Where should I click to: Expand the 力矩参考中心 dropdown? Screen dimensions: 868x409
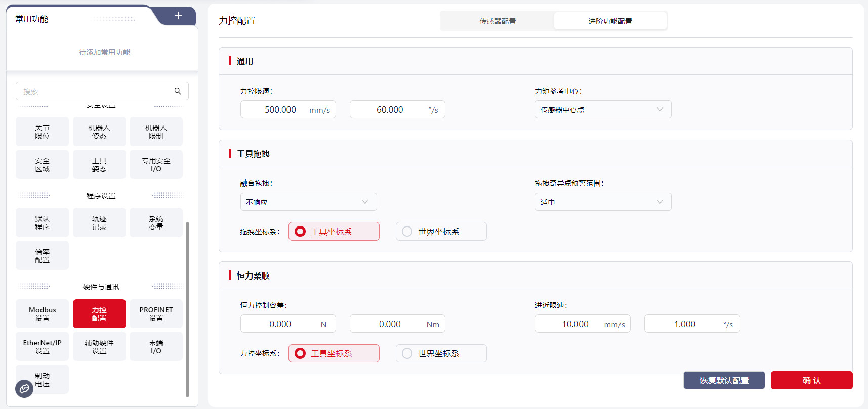click(x=603, y=110)
